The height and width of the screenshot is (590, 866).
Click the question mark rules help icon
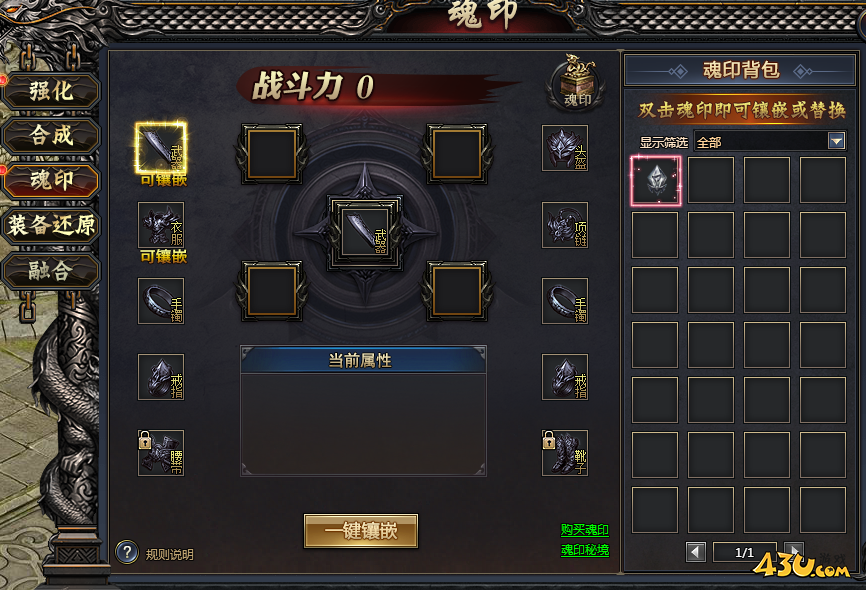click(x=127, y=552)
